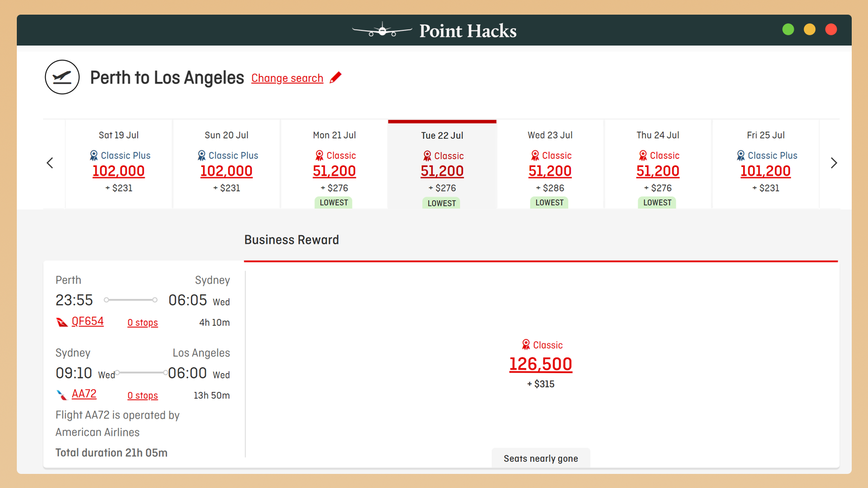Click the American Airlines logo beside AA72
The image size is (868, 488).
(x=61, y=395)
